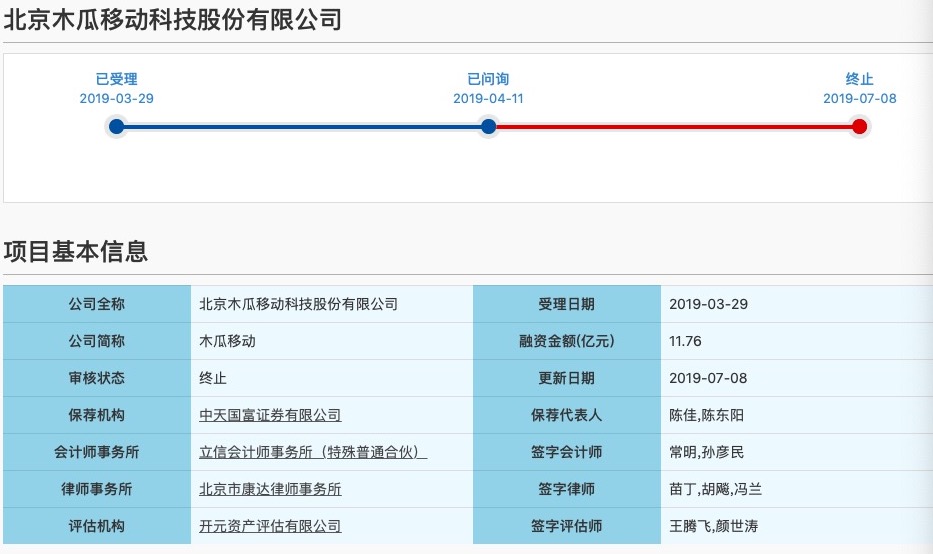933x554 pixels.
Task: Select the 保荐机构 header cell
Action: tap(97, 415)
